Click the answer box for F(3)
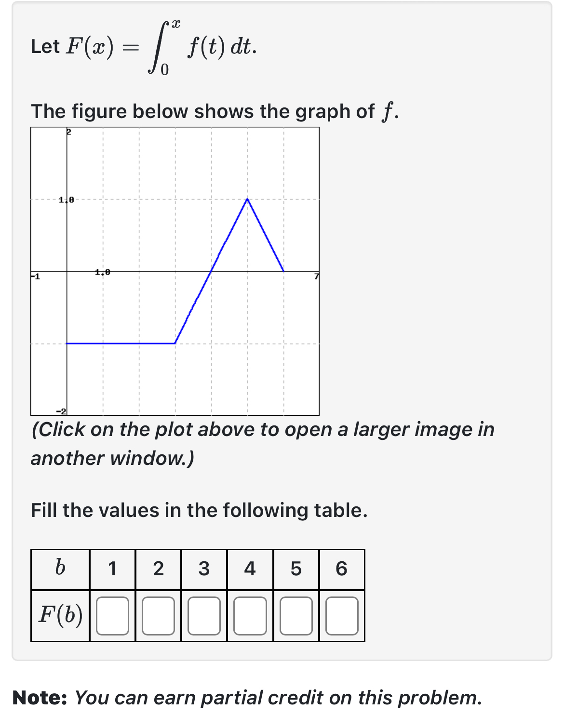The height and width of the screenshot is (728, 564). point(204,615)
